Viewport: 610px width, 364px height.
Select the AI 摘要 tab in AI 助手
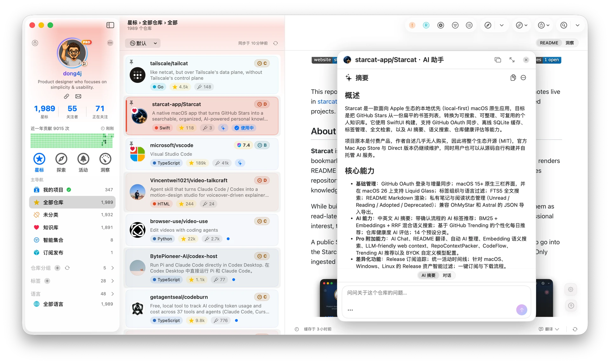[428, 275]
